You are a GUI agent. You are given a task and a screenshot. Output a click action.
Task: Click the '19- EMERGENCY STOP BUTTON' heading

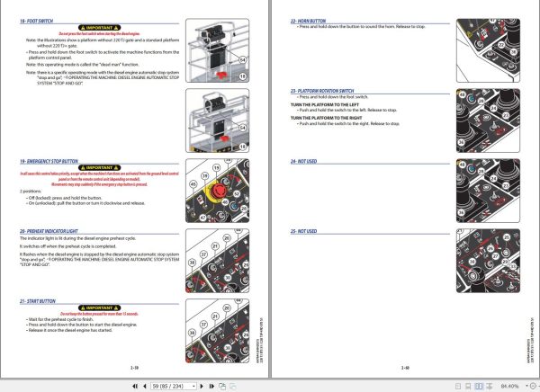(49, 161)
